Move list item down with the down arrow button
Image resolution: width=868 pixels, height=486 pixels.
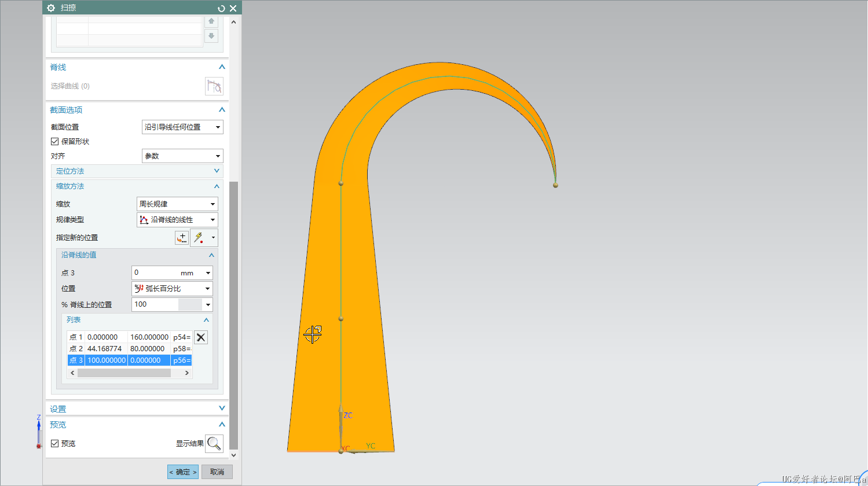point(211,36)
